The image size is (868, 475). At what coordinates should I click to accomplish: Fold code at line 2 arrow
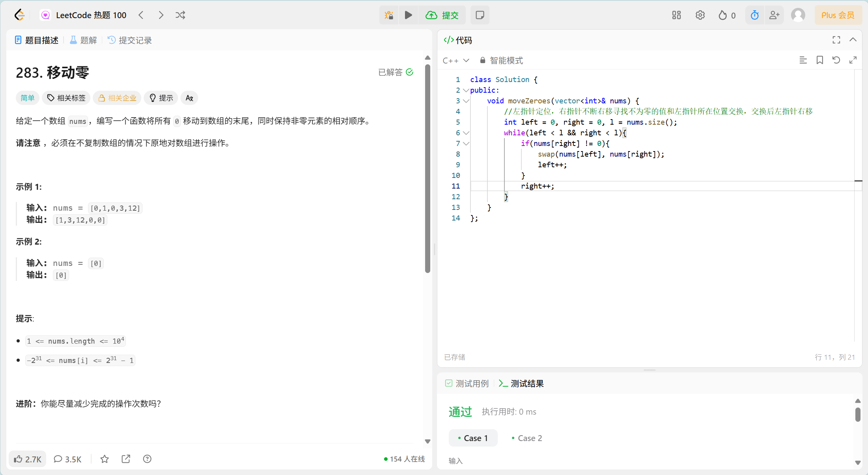click(x=466, y=90)
